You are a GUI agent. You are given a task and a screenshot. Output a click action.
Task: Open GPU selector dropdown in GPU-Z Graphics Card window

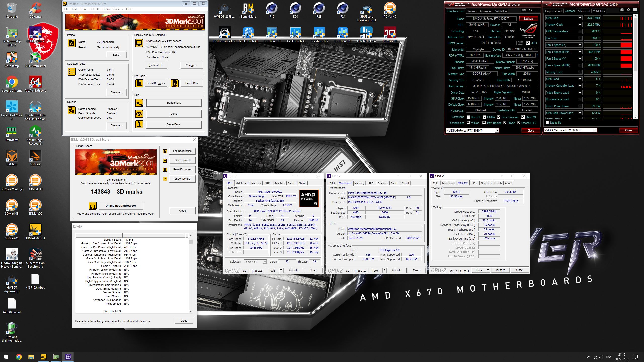point(497,131)
